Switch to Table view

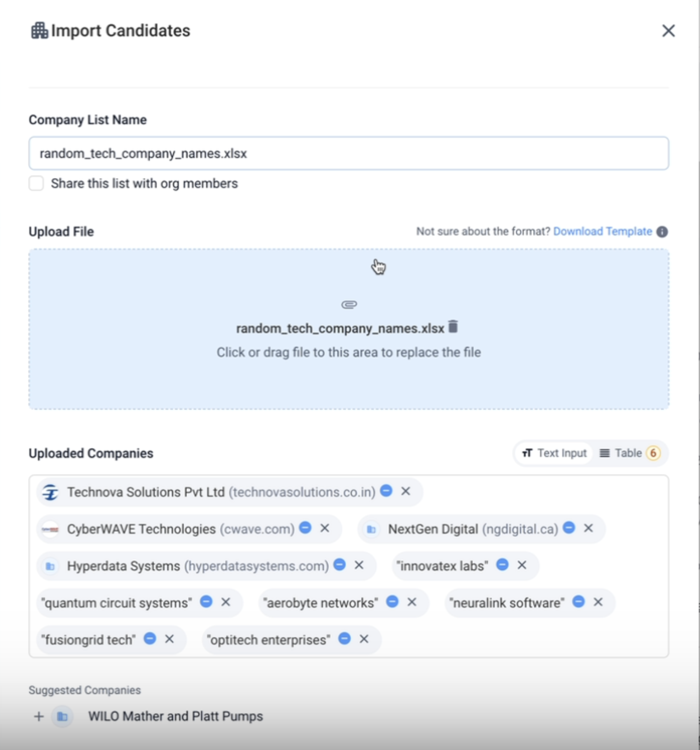628,453
